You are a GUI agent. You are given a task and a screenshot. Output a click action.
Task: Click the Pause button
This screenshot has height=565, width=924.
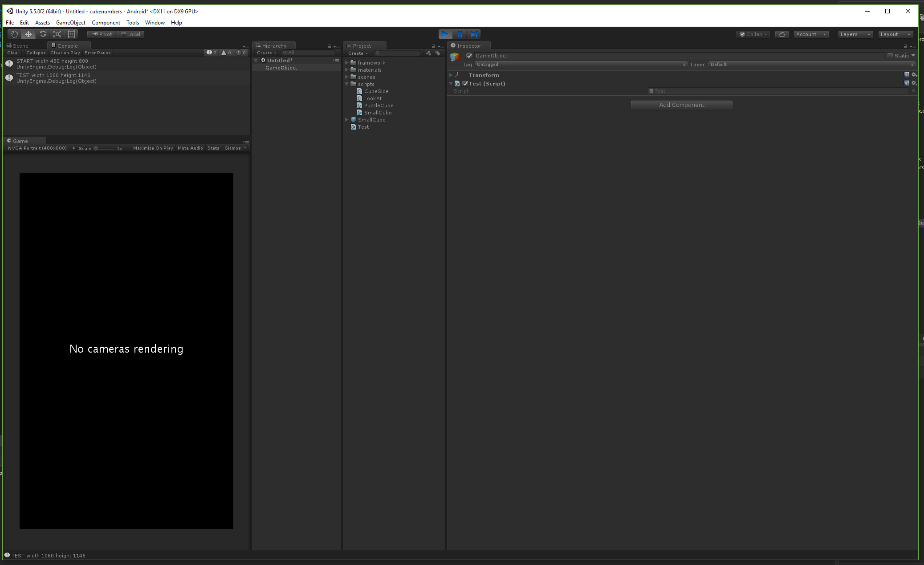460,34
